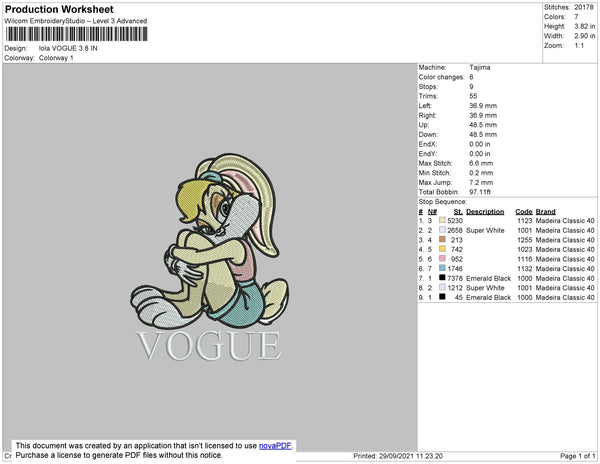Click the EndX value 0.00 in

[480, 144]
